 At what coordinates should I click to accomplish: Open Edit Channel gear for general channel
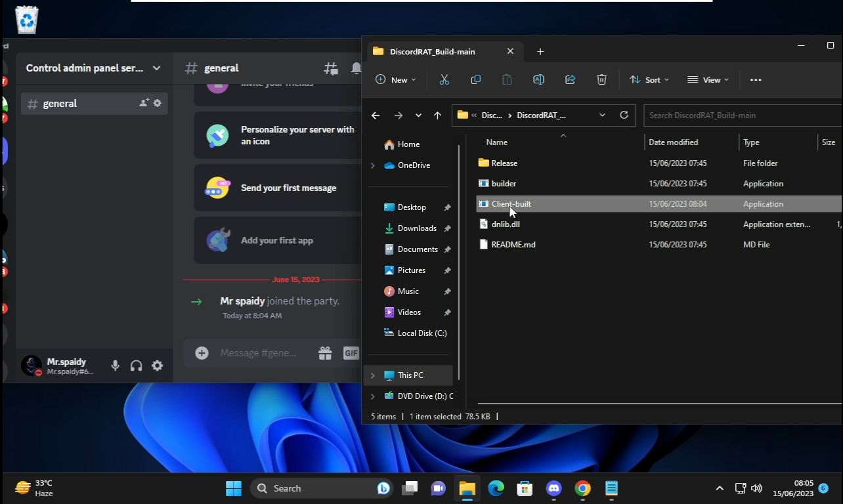click(158, 103)
